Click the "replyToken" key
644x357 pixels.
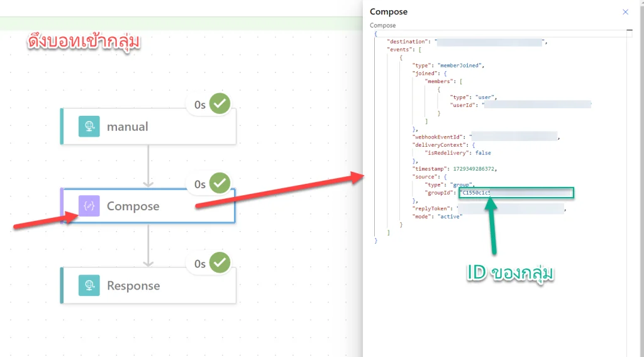pyautogui.click(x=433, y=208)
